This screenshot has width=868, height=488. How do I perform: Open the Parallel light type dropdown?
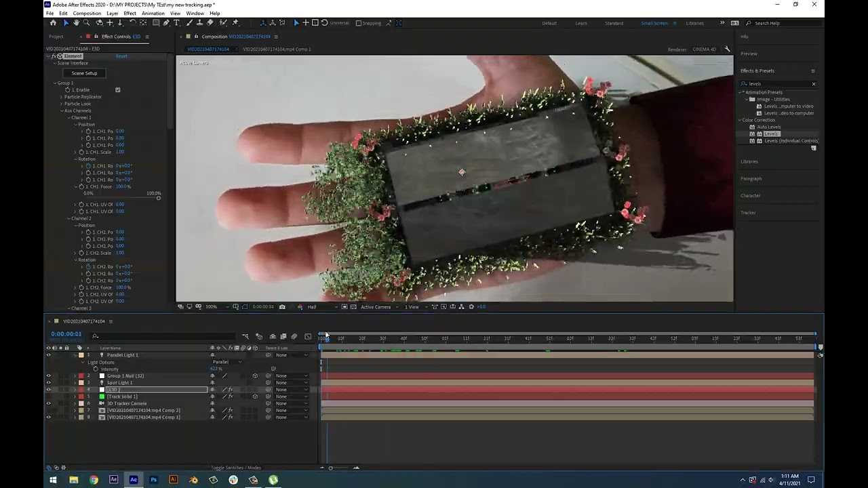(227, 362)
